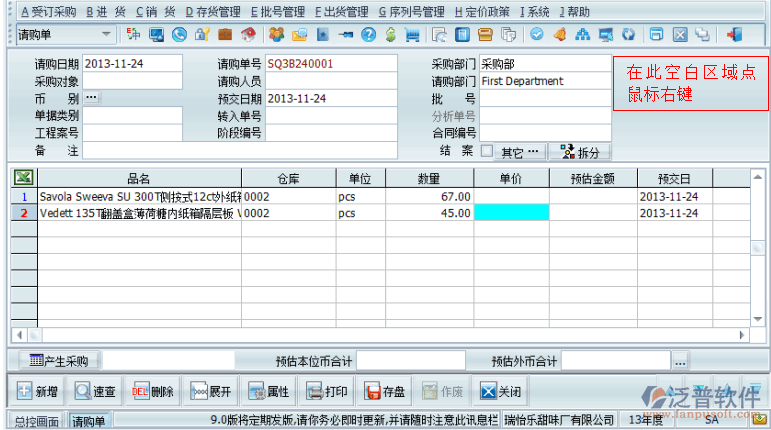Click the 展开 button
This screenshot has width=771, height=430.
tap(210, 391)
